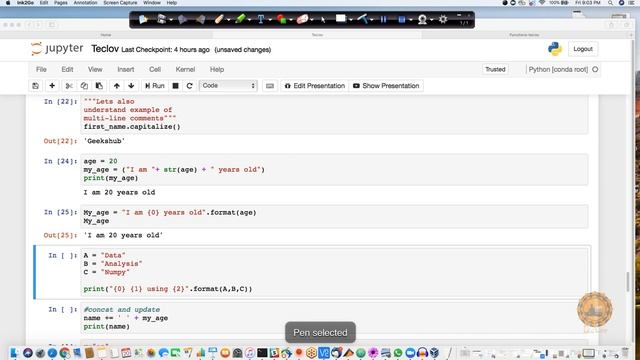Click the Trusted notebook button
The image size is (640, 360).
(x=495, y=69)
